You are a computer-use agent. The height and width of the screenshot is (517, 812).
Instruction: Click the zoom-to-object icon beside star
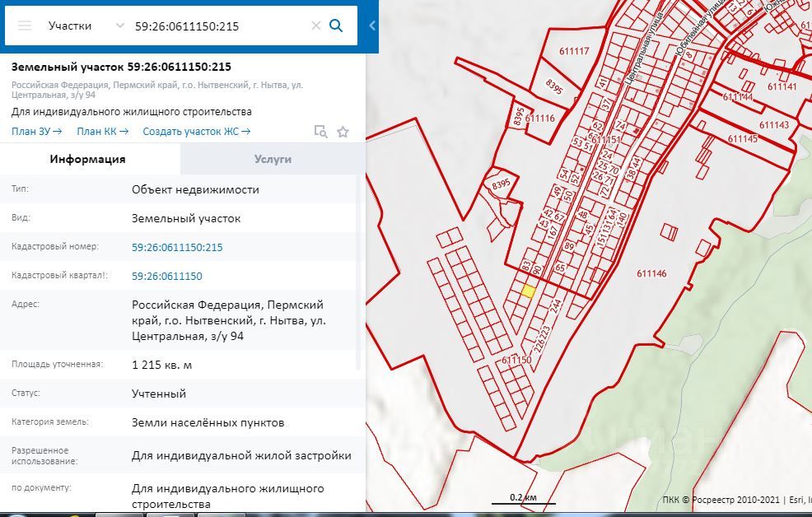tap(321, 132)
